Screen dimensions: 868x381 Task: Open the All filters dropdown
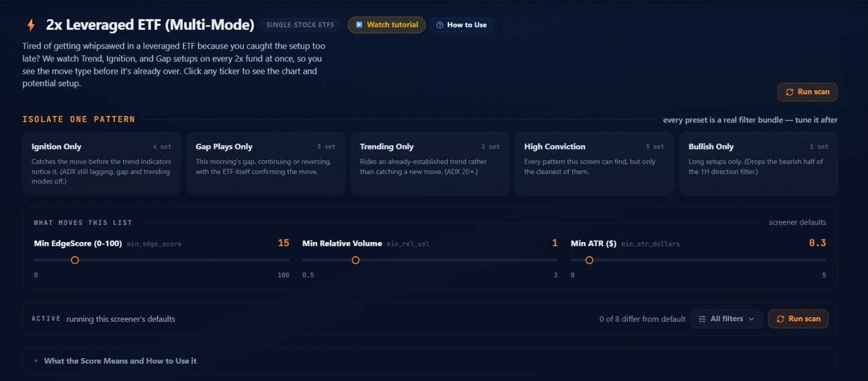point(727,319)
